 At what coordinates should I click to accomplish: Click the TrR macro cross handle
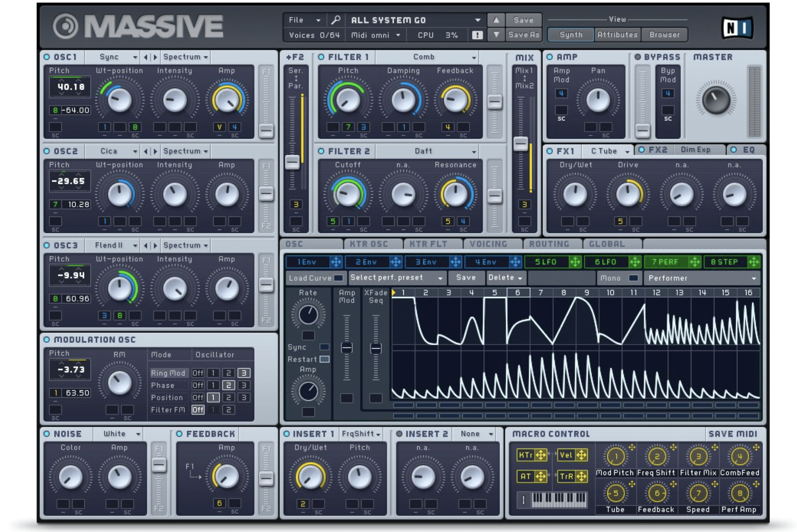click(x=582, y=477)
